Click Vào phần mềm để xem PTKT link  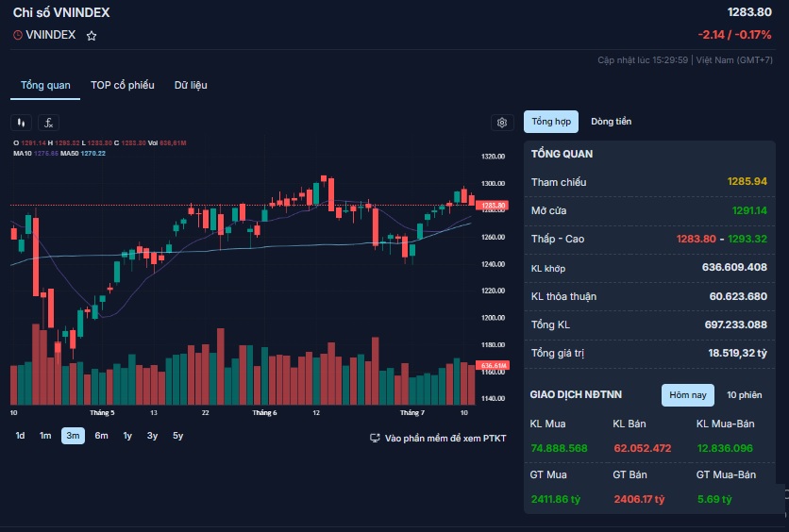(x=445, y=439)
